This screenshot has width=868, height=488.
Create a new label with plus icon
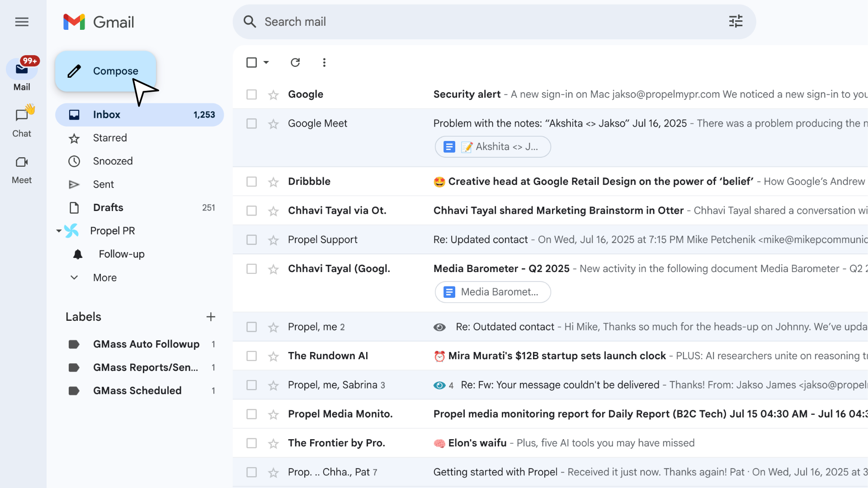(211, 317)
